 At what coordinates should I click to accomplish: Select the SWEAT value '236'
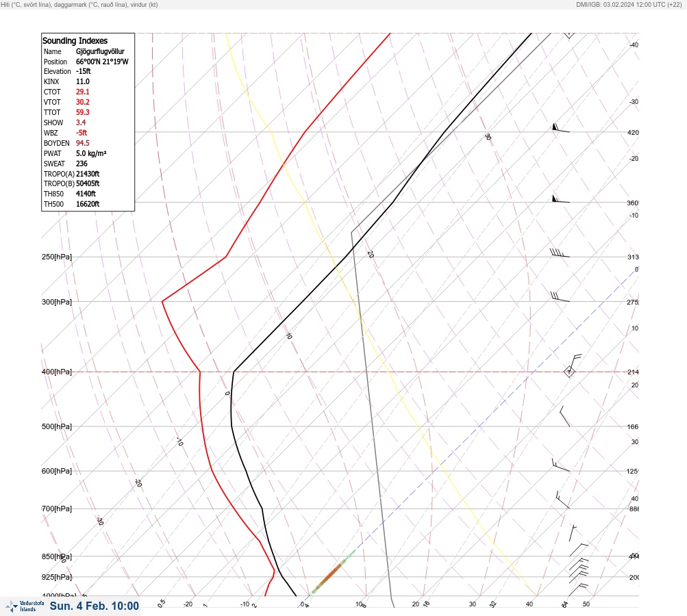[x=82, y=164]
